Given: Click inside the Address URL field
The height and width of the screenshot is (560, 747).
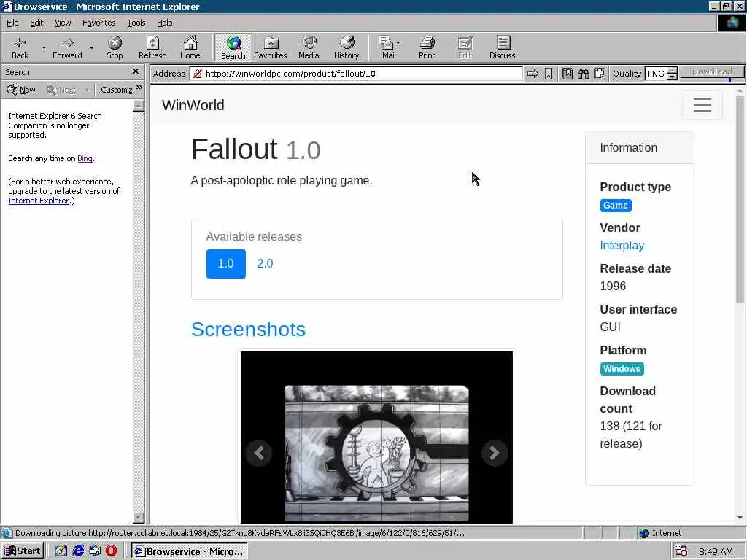Looking at the screenshot, I should coord(356,74).
